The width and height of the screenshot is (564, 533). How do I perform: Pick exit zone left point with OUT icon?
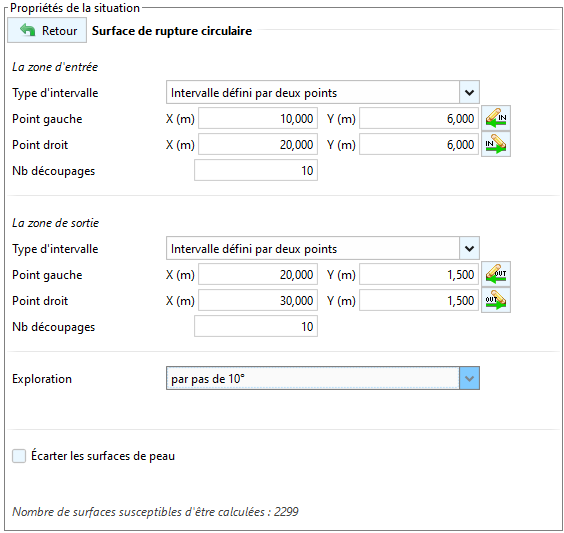496,274
